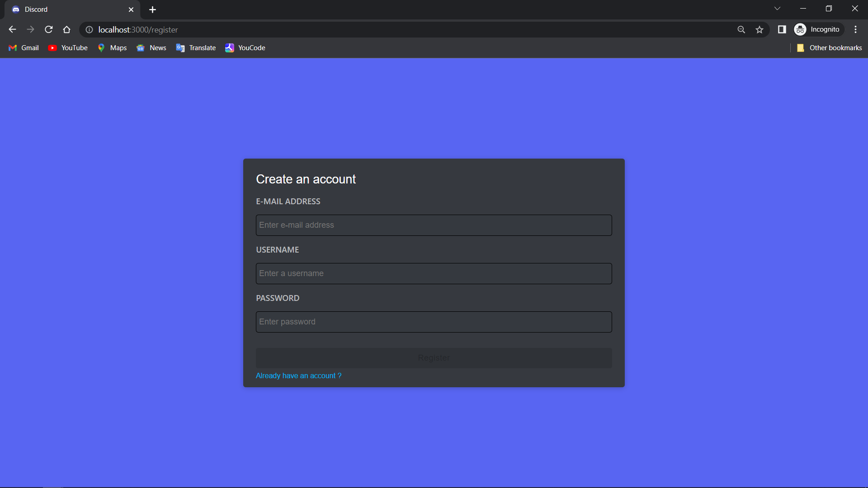Select the Discord tab
The height and width of the screenshot is (488, 868).
click(x=68, y=9)
